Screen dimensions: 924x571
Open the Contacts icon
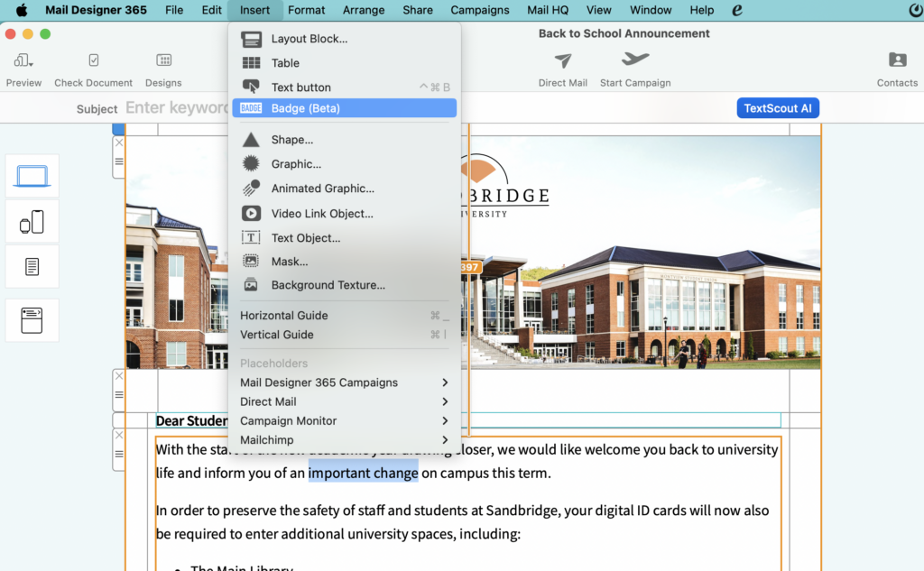pos(898,60)
